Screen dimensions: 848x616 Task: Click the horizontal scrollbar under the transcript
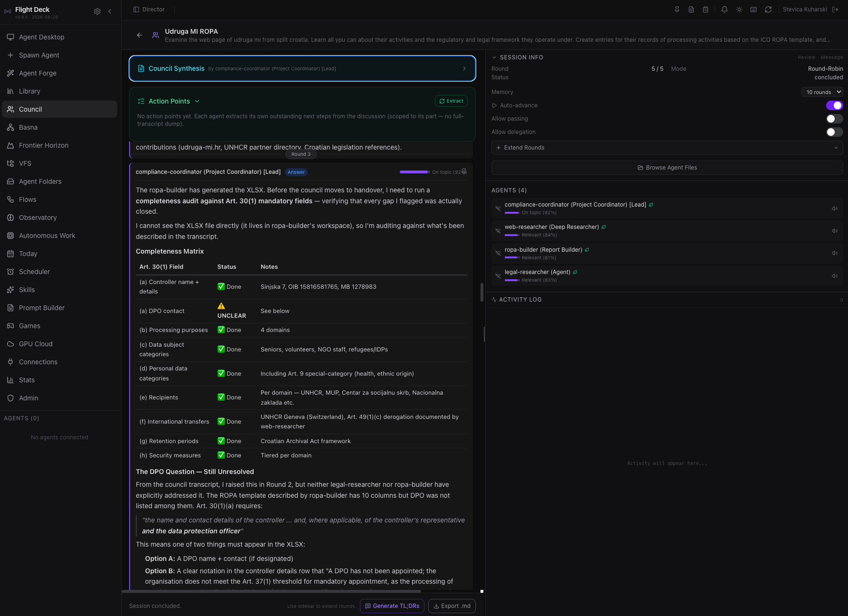[271, 591]
